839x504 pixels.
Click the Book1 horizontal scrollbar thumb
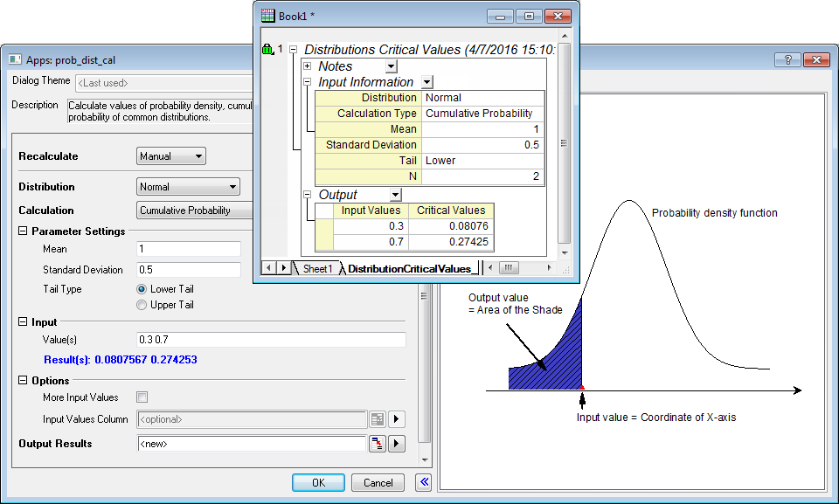[509, 267]
